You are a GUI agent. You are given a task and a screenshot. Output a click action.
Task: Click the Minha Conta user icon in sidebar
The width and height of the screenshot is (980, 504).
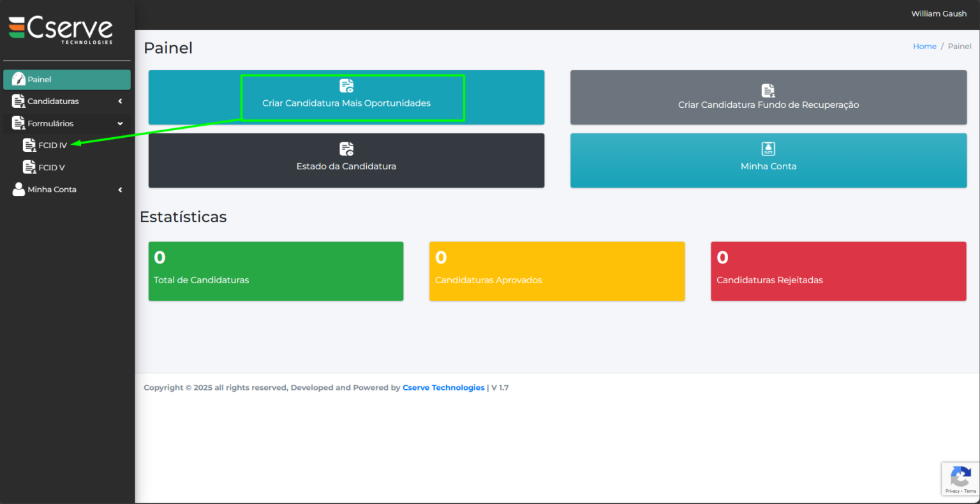pos(19,189)
